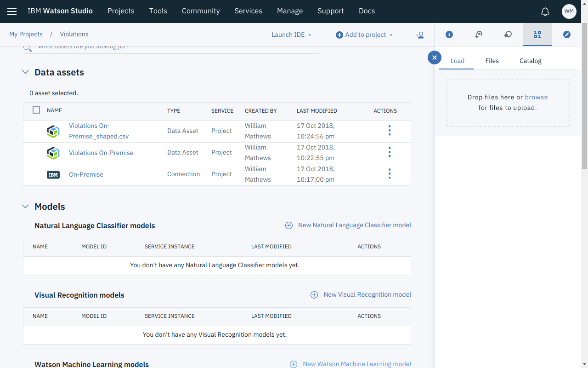The width and height of the screenshot is (588, 368).
Task: Go to My Projects breadcrumb
Action: pyautogui.click(x=26, y=34)
